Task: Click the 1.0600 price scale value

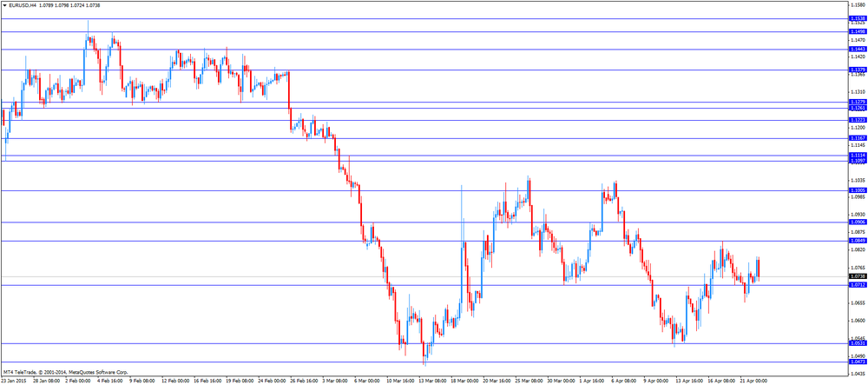Action: tap(858, 320)
